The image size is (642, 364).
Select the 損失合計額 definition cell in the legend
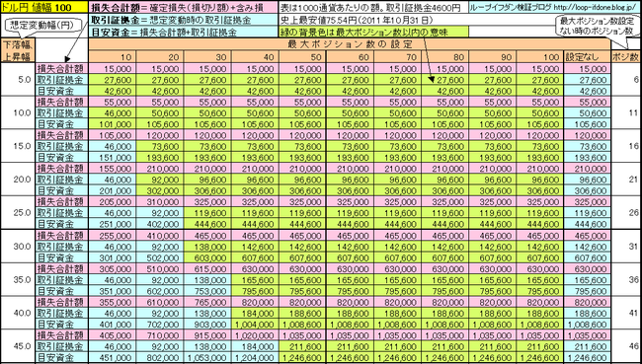(184, 7)
